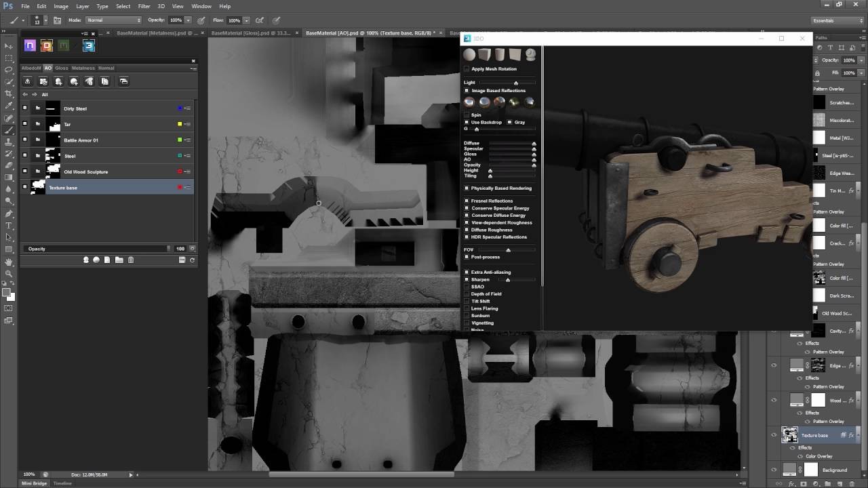Select the Eraser tool
This screenshot has width=868, height=488.
(9, 165)
